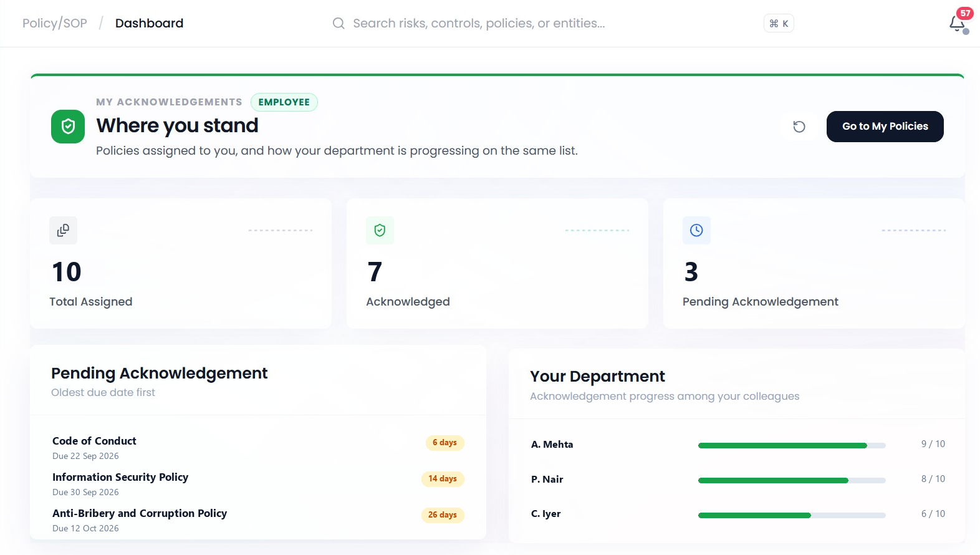Click the 14 days badge
The image size is (980, 555).
coord(443,479)
